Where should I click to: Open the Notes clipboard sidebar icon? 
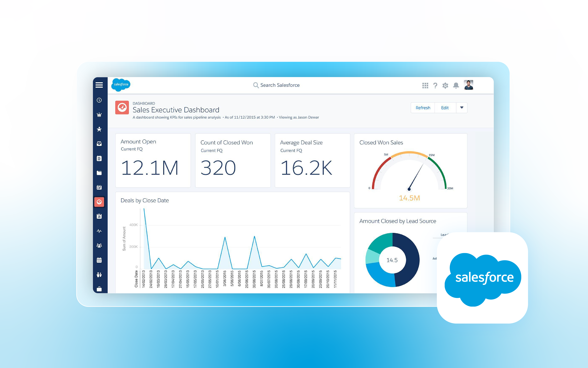[x=99, y=158]
